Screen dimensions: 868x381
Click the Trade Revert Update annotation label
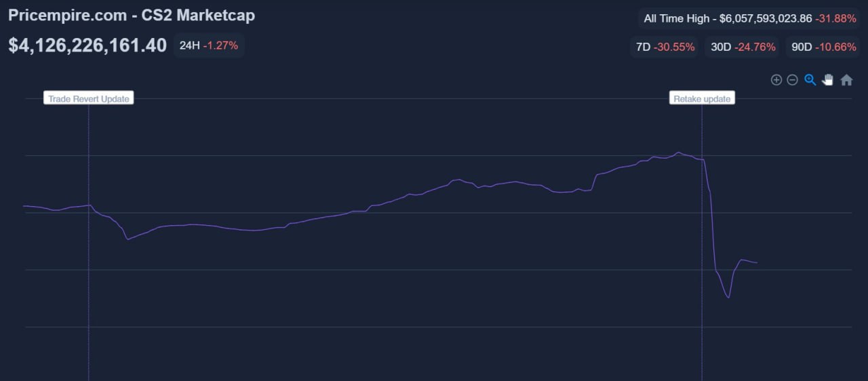pyautogui.click(x=88, y=98)
